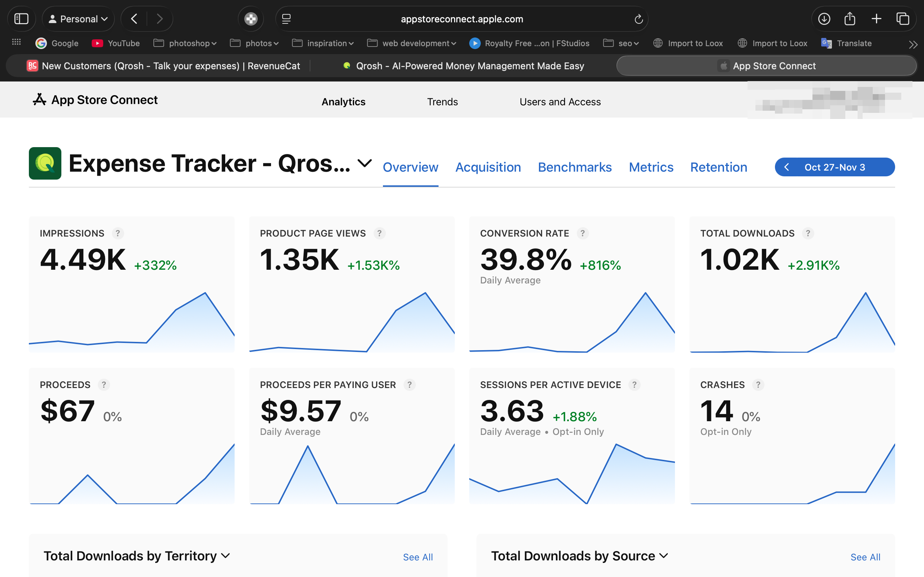Open the Impressions help question mark

118,233
